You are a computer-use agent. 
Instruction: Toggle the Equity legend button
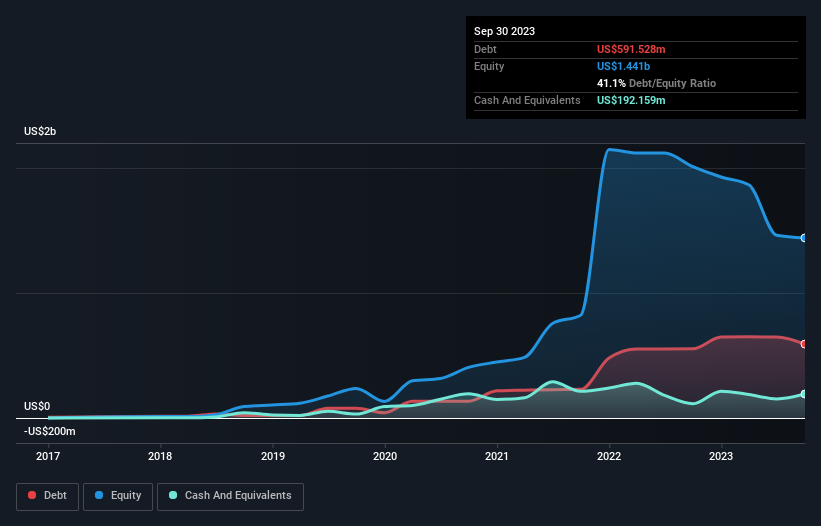(118, 496)
